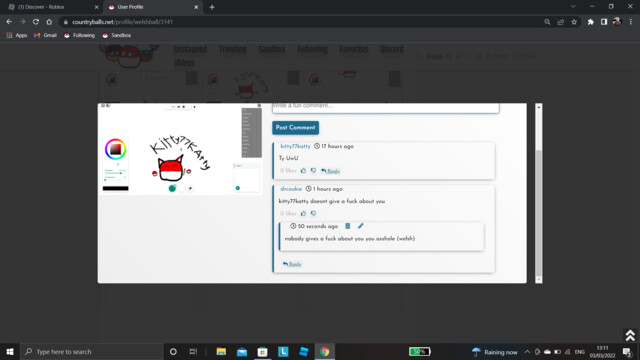
Task: Open the tab search dropdown chevron
Action: pos(573,7)
